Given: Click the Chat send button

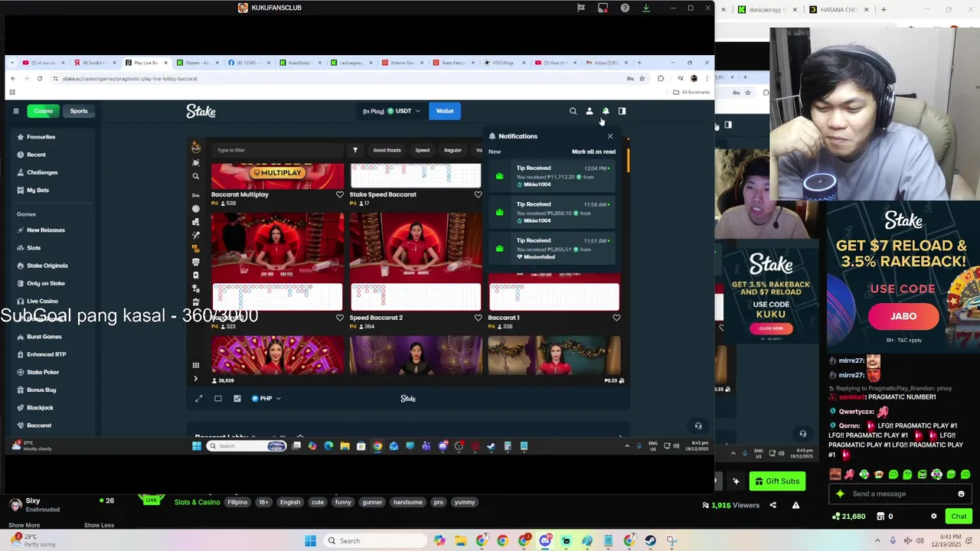Looking at the screenshot, I should [x=959, y=517].
